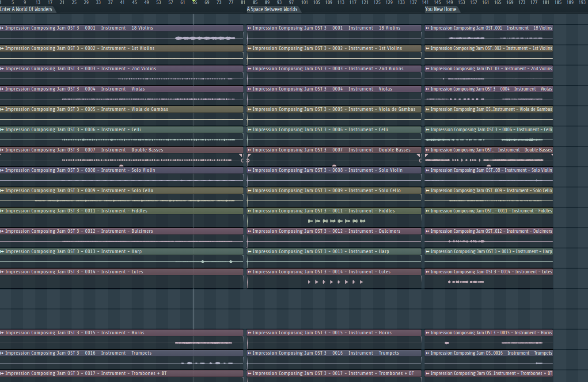This screenshot has height=382, width=588.
Task: Select Celli clip title, A Space Between Worlds
Action: 320,130
